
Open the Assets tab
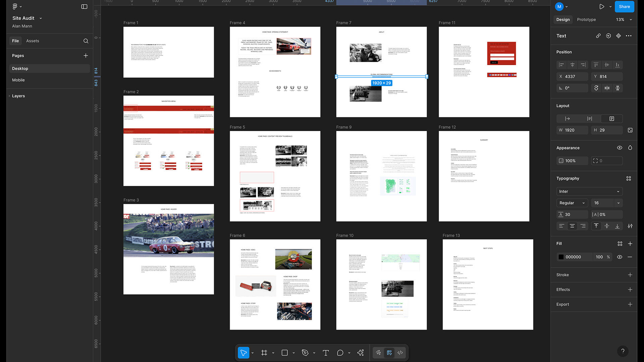click(x=33, y=41)
